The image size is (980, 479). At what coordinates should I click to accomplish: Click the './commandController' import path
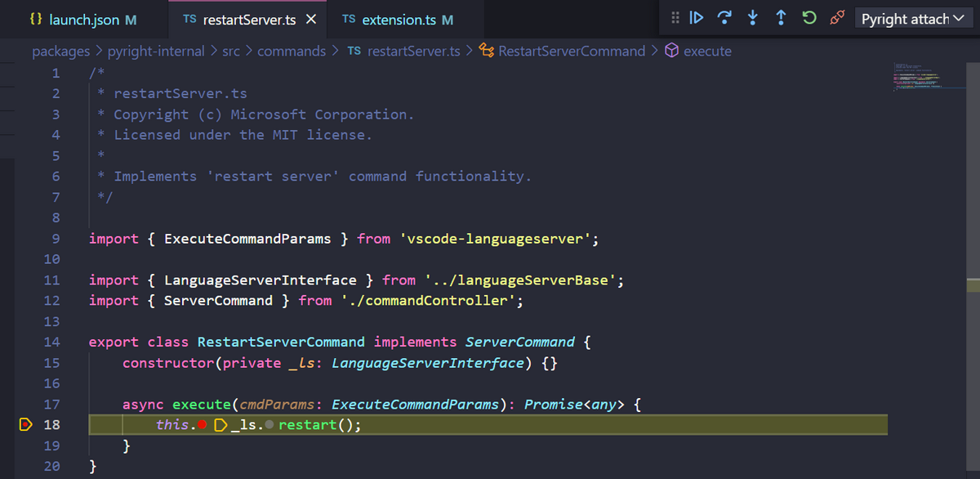[428, 301]
